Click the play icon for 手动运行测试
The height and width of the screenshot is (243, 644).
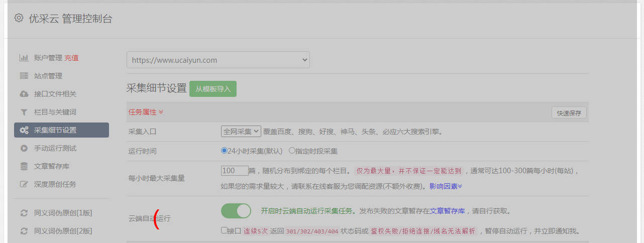point(24,148)
